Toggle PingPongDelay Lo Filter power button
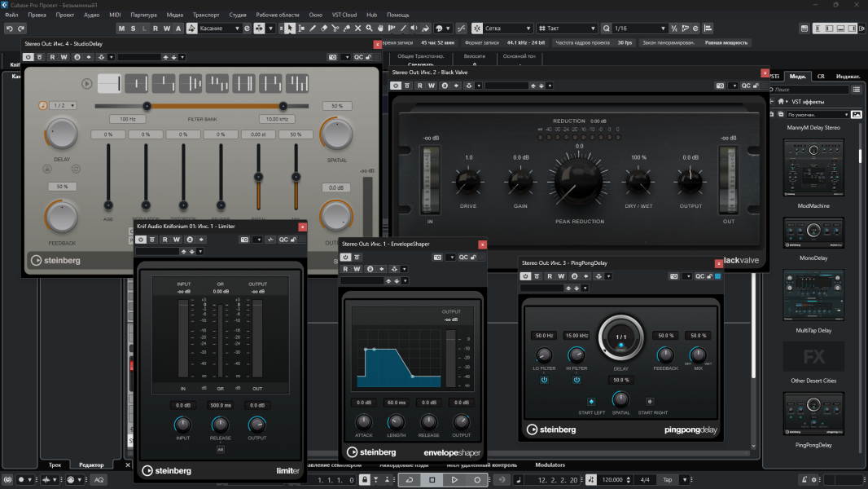868x489 pixels. click(x=544, y=380)
